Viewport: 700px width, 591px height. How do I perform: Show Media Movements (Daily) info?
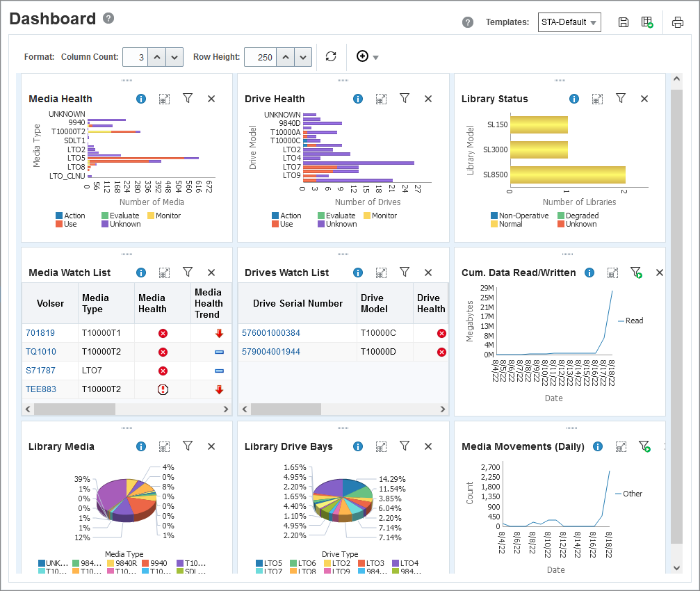coord(598,446)
